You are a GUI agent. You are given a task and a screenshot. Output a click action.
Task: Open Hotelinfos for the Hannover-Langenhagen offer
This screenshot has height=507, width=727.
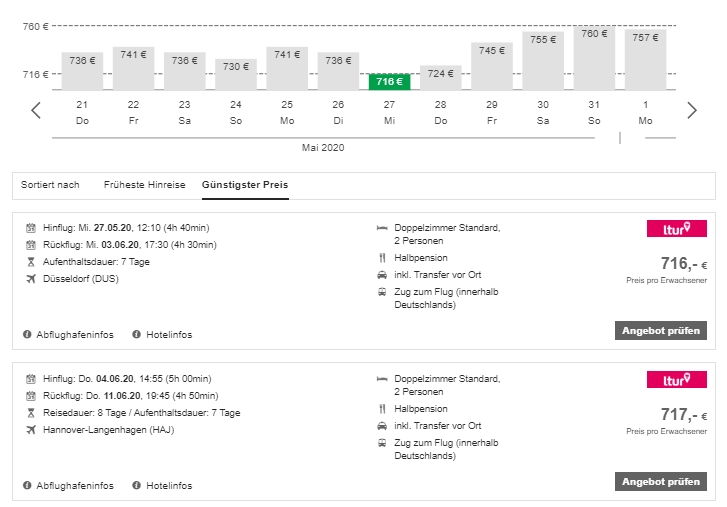coord(168,485)
